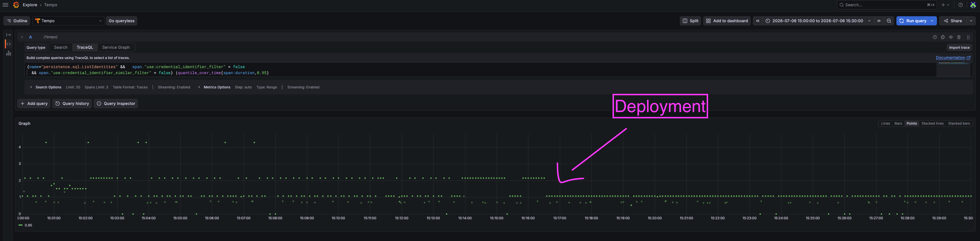Image resolution: width=980 pixels, height=241 pixels.
Task: Open Share options dropdown arrow
Action: [x=971, y=21]
